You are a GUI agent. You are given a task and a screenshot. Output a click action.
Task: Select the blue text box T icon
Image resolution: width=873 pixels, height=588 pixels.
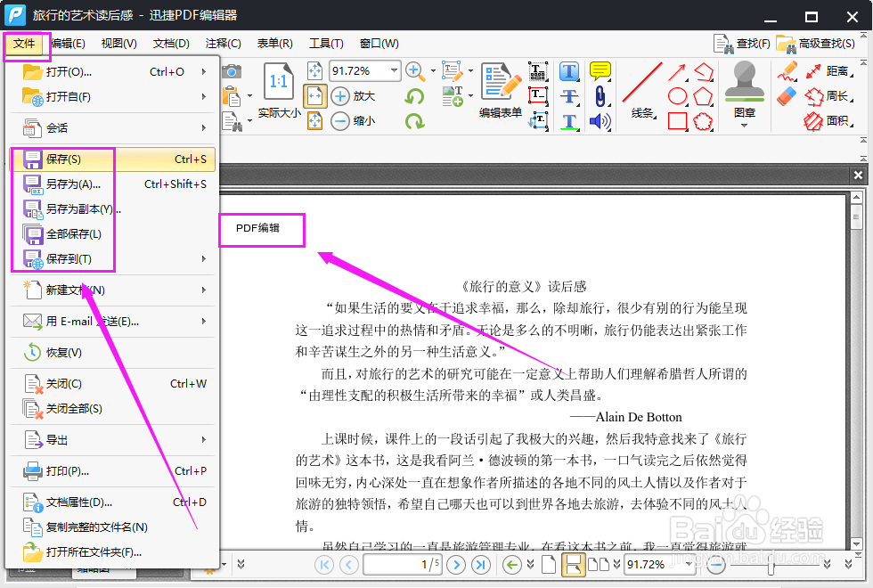[x=569, y=72]
